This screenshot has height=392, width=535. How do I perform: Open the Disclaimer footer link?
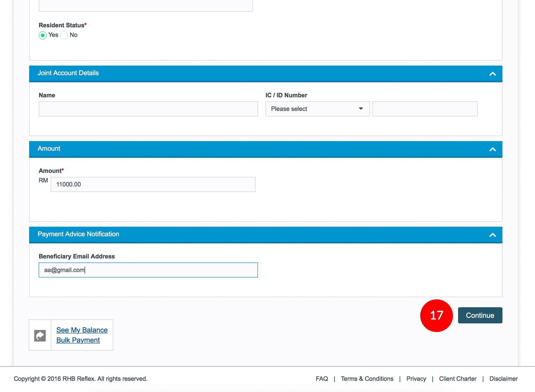tap(503, 379)
